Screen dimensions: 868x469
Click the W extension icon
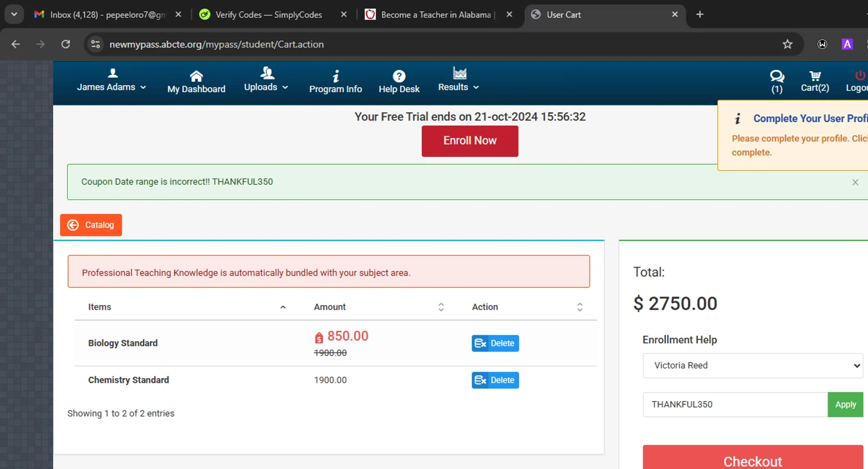822,44
